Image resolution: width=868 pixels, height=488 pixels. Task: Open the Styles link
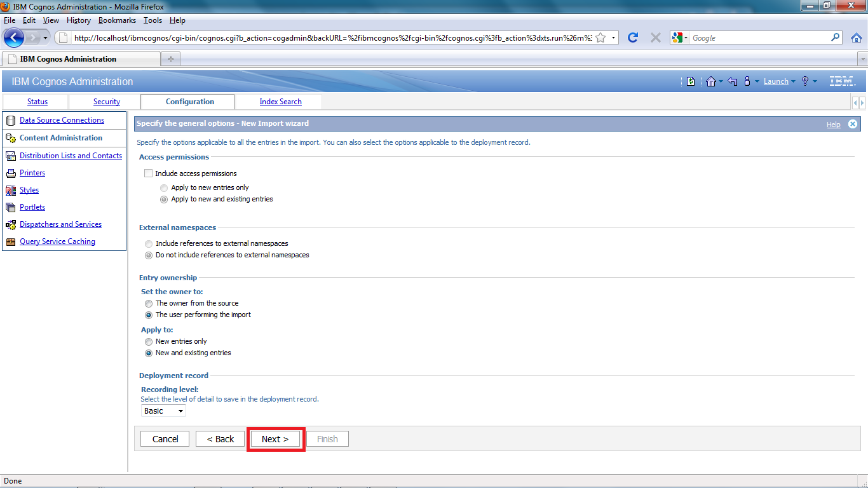pos(29,190)
